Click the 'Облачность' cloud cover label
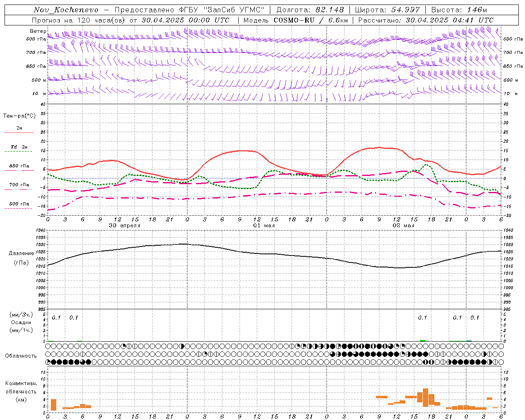The width and height of the screenshot is (525, 420). 21,356
